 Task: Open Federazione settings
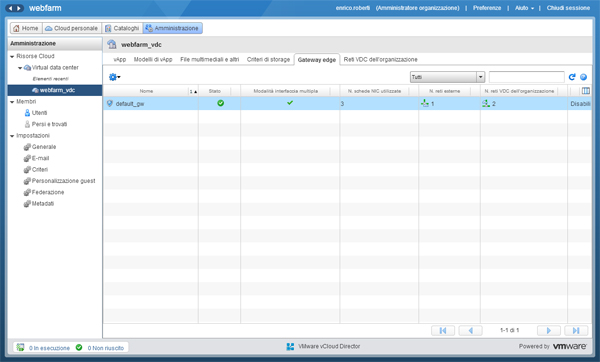point(48,192)
